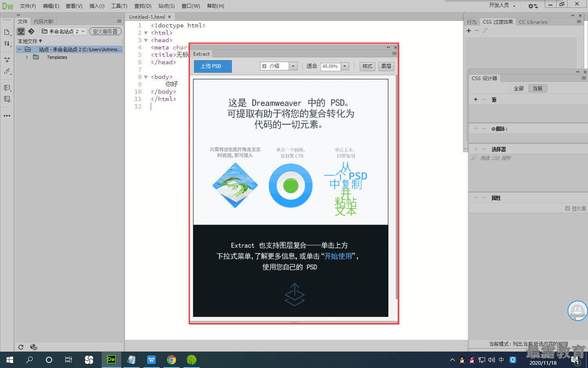The height and width of the screenshot is (368, 588).
Task: Collapse the site root folder row
Action: coord(19,49)
